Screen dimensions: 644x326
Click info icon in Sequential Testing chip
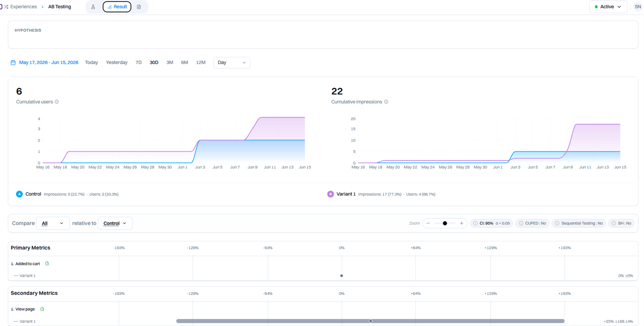[557, 223]
